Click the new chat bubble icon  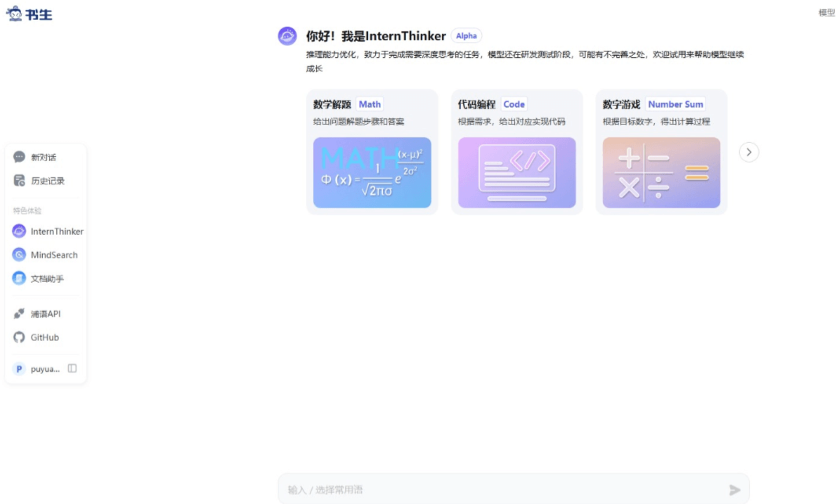[19, 157]
